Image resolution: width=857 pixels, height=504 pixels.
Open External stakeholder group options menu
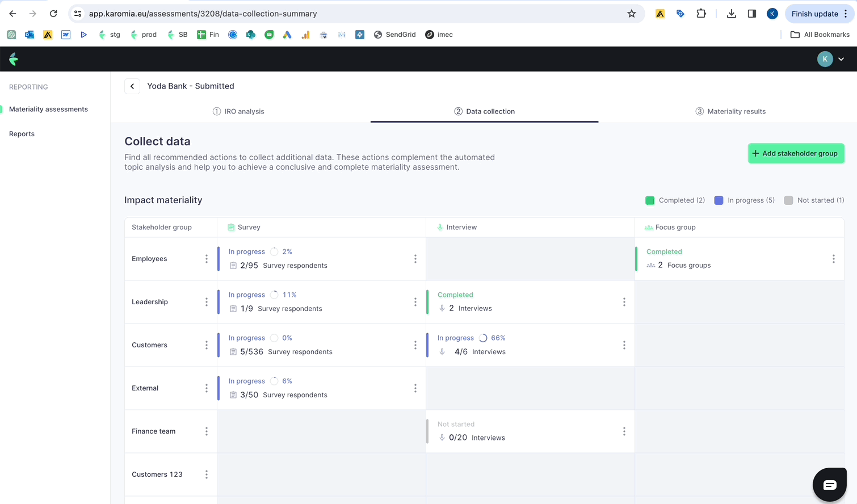[207, 388]
